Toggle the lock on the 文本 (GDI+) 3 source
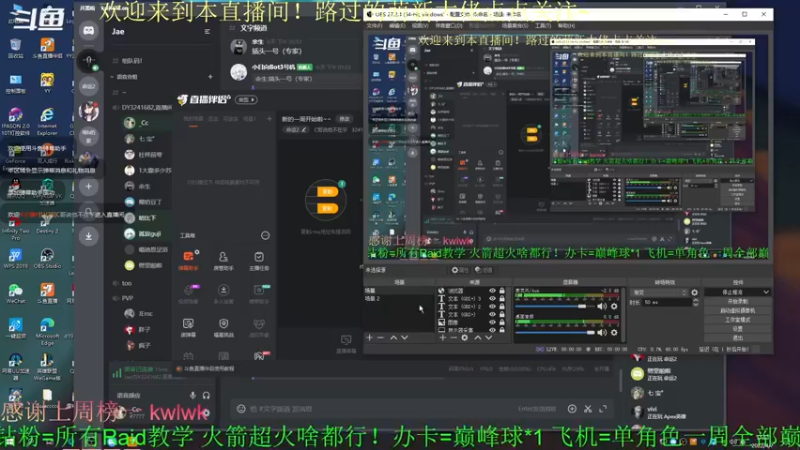 (502, 299)
